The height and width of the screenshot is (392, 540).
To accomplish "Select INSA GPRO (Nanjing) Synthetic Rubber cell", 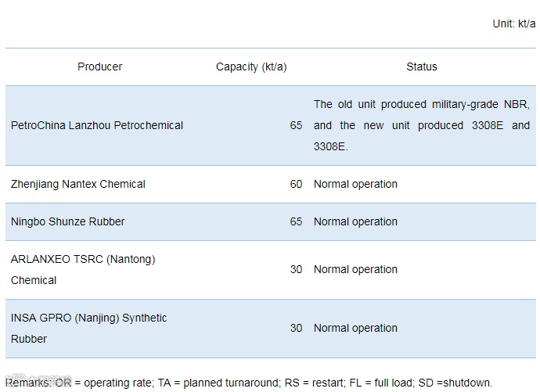I will click(x=88, y=329).
